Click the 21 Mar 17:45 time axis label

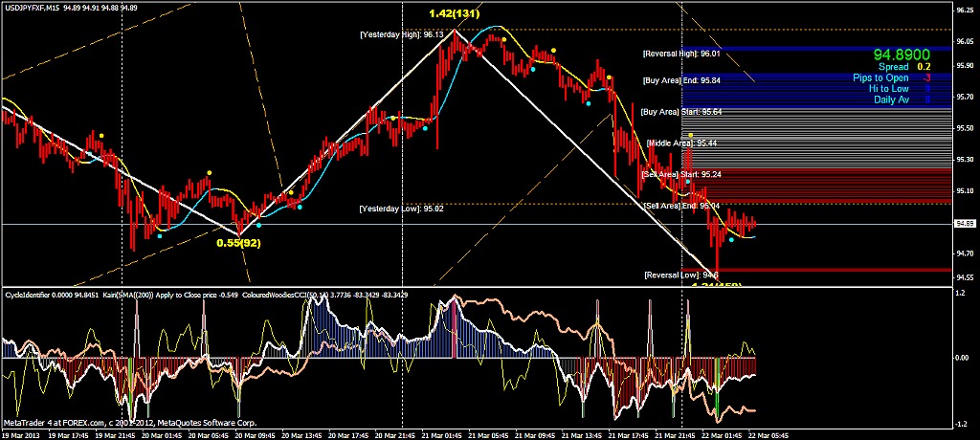tap(629, 435)
